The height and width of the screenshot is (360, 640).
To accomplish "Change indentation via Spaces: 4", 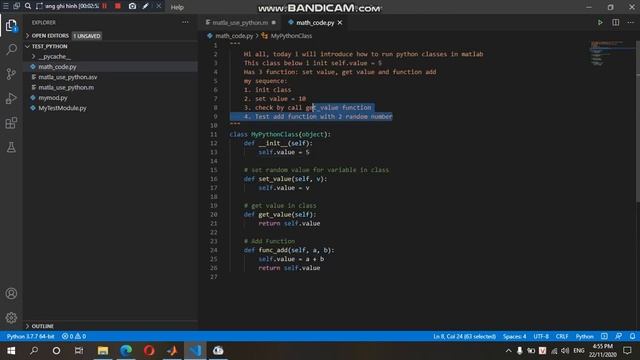I will point(514,336).
